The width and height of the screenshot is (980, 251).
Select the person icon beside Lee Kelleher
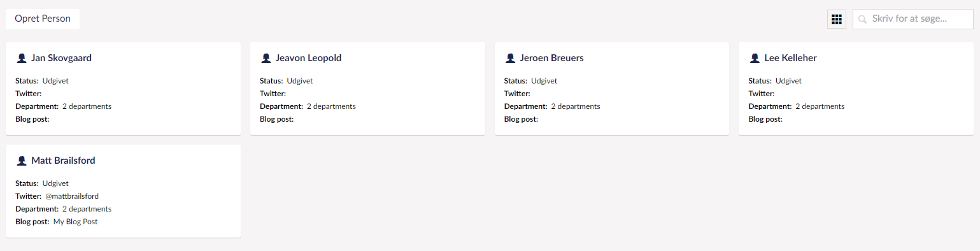click(755, 58)
